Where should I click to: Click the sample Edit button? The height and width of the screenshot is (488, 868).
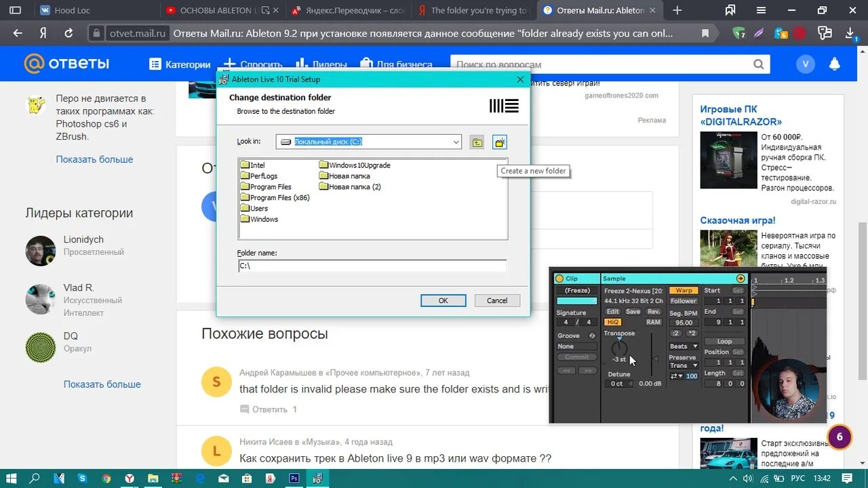tap(613, 312)
